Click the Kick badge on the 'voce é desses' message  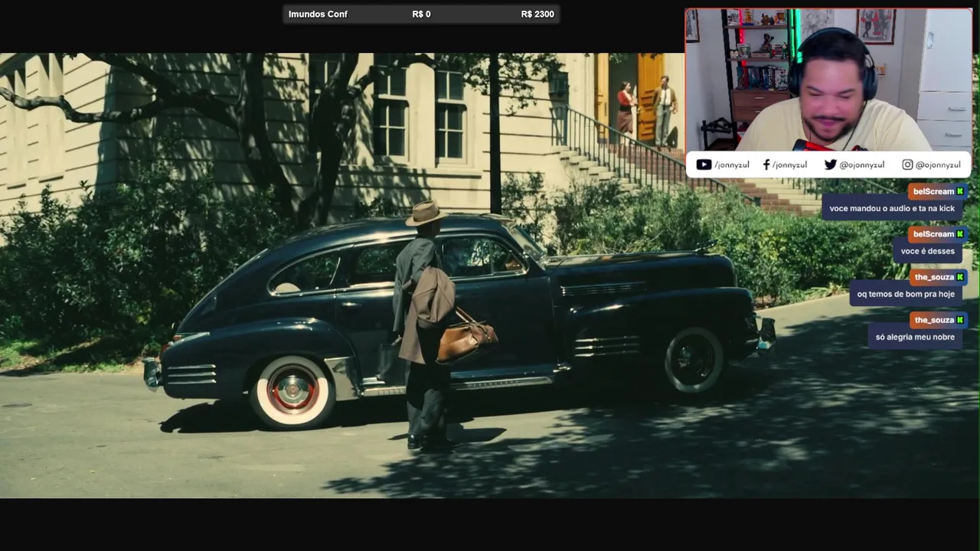click(x=960, y=234)
